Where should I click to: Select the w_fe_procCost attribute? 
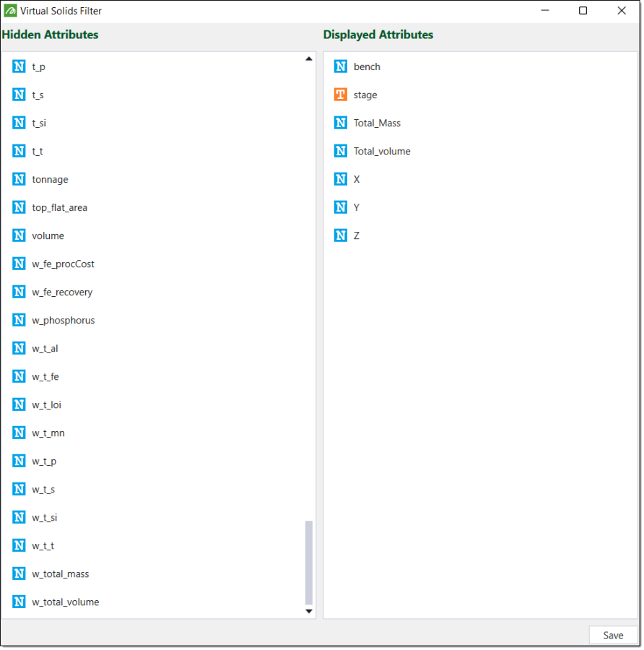pos(63,264)
